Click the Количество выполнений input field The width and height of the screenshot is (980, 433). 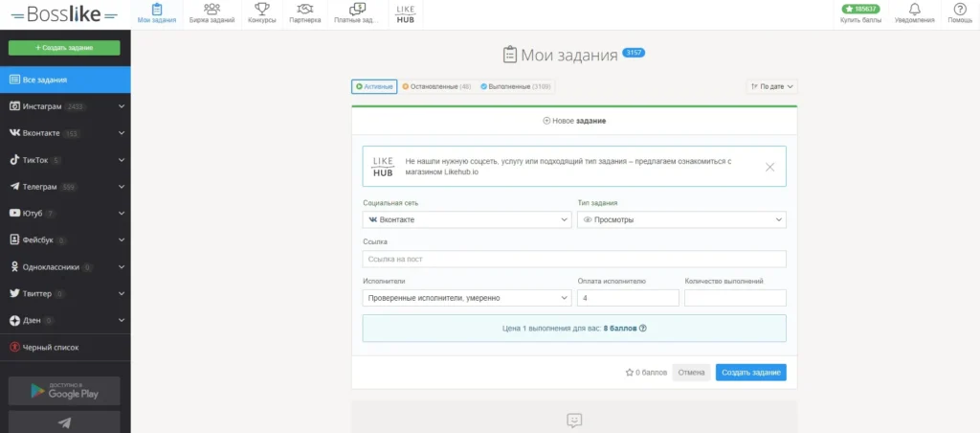pos(736,298)
